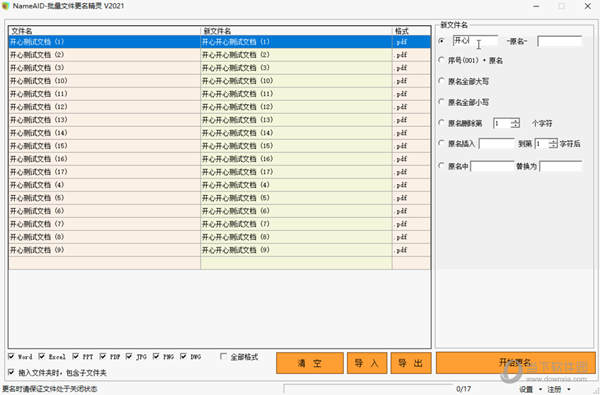
Task: Click the 原名删除第 number stepper field
Action: (506, 123)
